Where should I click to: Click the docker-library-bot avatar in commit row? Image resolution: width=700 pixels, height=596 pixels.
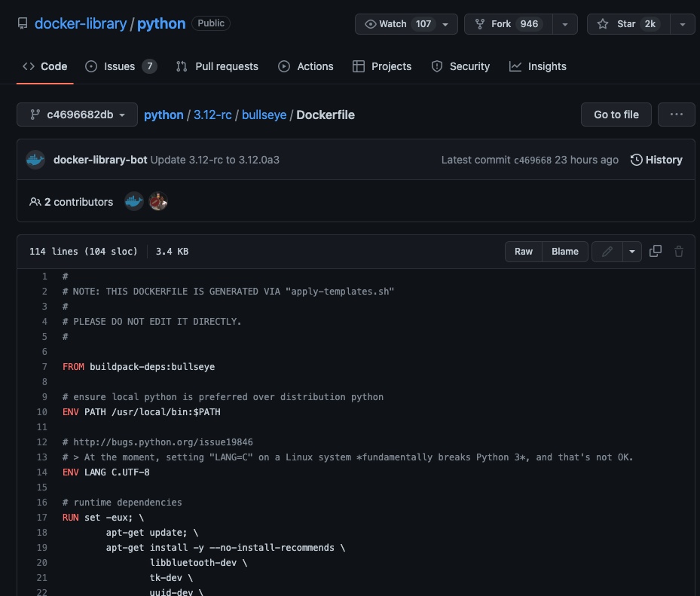pos(35,160)
